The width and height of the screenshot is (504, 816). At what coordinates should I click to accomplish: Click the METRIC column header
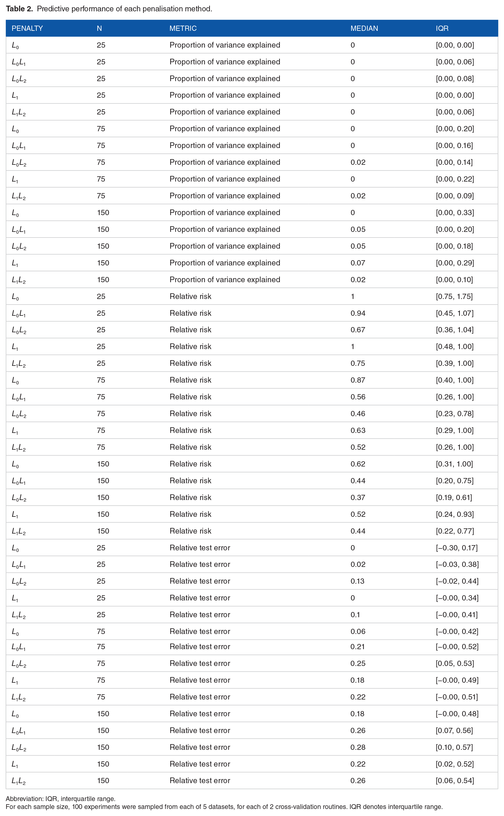[x=183, y=28]
